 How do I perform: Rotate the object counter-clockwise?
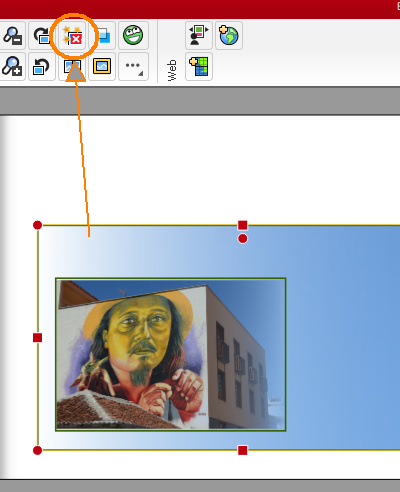42,66
